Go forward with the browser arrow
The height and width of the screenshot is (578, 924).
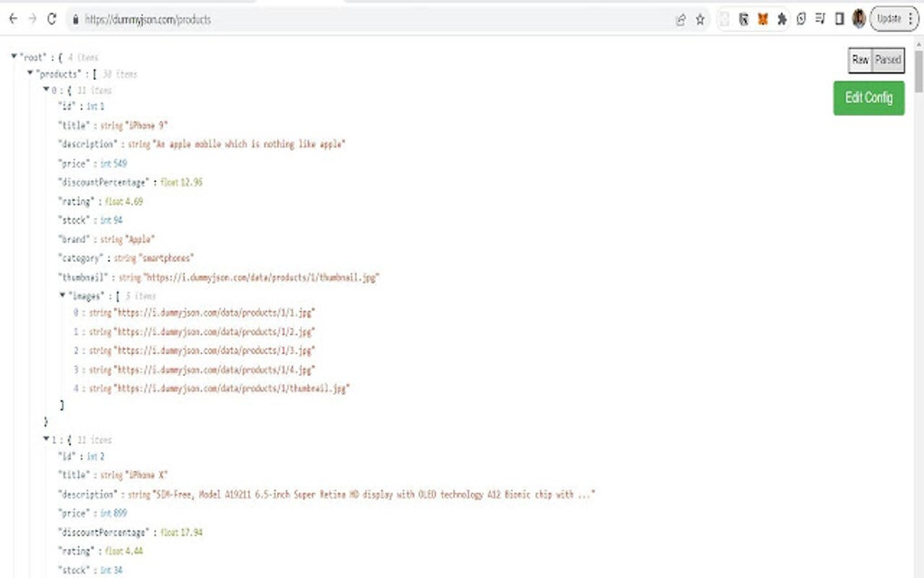[33, 19]
